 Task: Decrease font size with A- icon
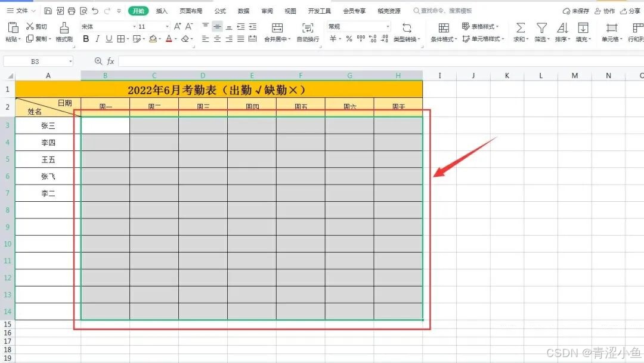click(x=189, y=26)
